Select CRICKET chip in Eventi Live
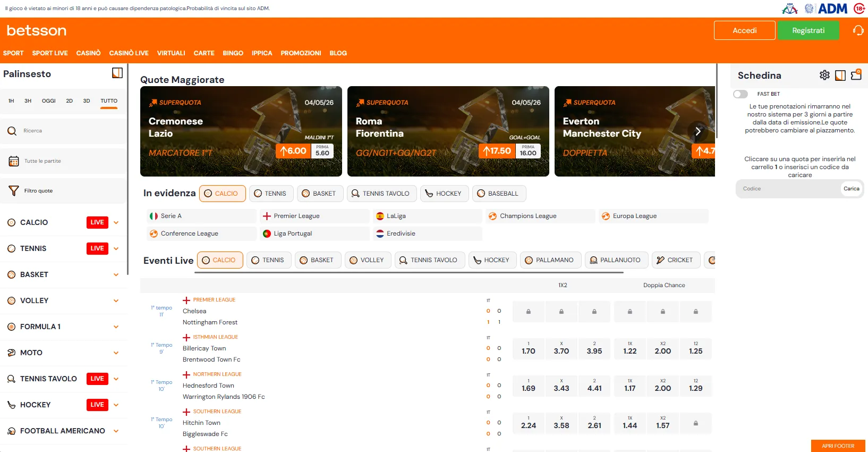 [676, 260]
